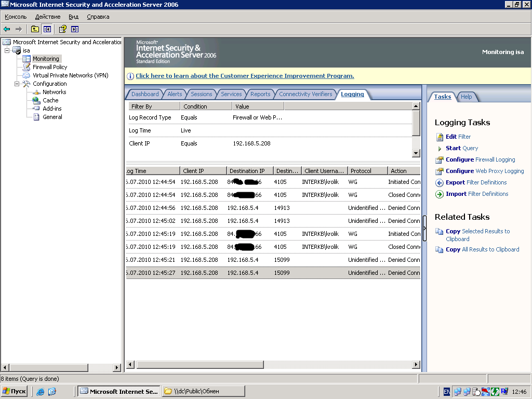This screenshot has height=399, width=532.
Task: Click the Start Query link
Action: coord(462,148)
